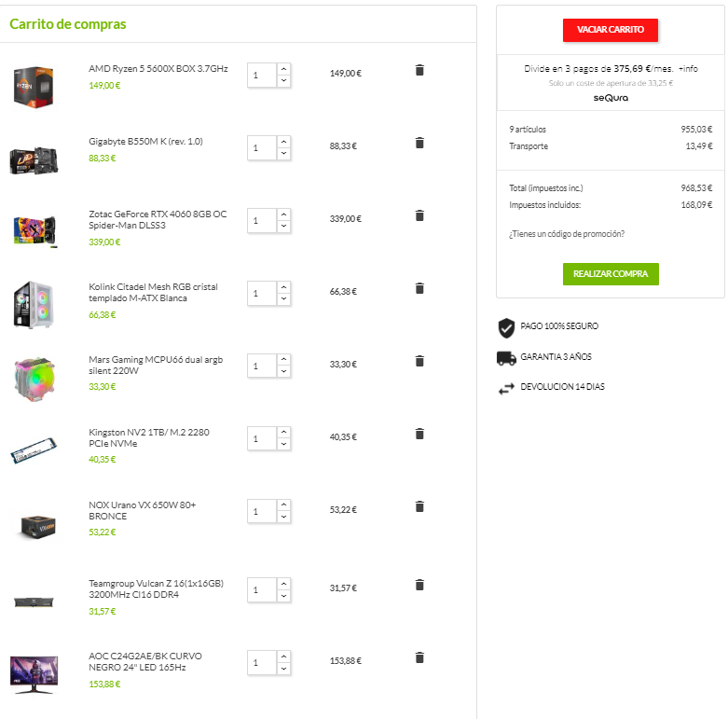Delete Mars Gaming MCPU66 cooler item

pos(419,361)
